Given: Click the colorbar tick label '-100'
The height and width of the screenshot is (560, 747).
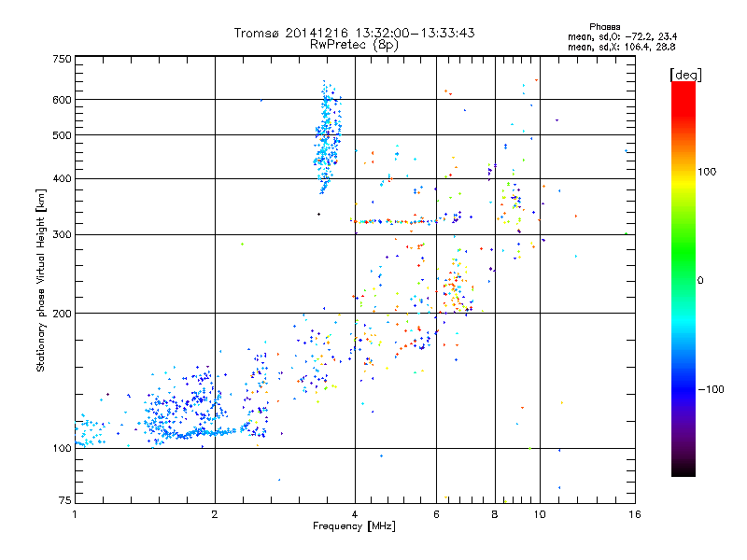Looking at the screenshot, I should point(711,389).
